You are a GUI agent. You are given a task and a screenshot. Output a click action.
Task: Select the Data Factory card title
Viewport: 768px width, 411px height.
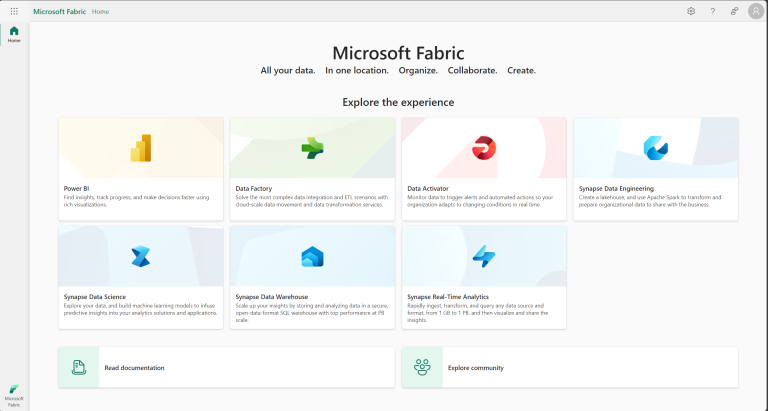[254, 189]
